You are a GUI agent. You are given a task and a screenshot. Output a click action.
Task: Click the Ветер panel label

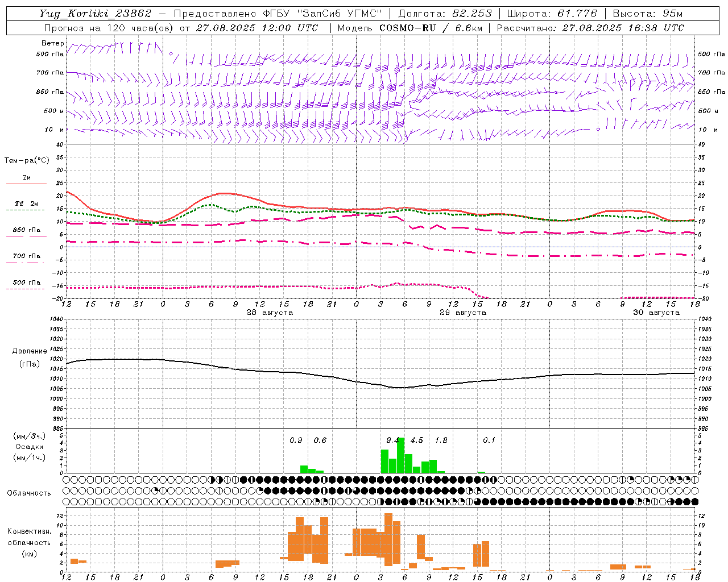[x=52, y=43]
